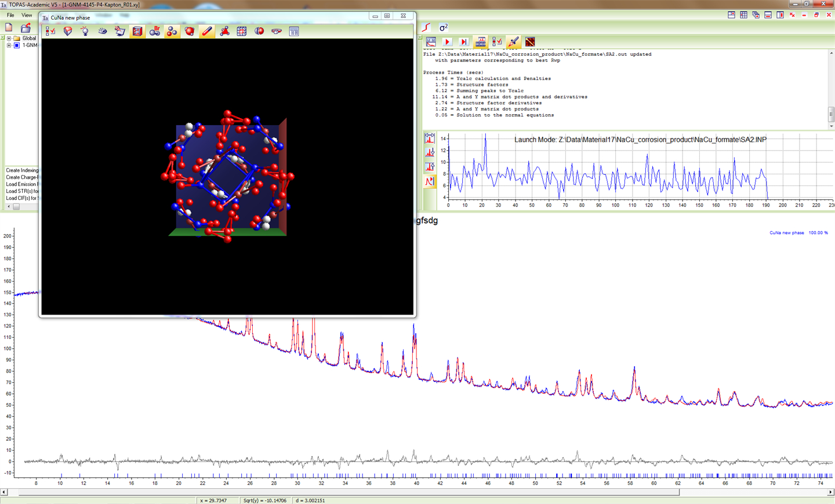This screenshot has width=835, height=504.
Task: Open the View menu
Action: (27, 15)
